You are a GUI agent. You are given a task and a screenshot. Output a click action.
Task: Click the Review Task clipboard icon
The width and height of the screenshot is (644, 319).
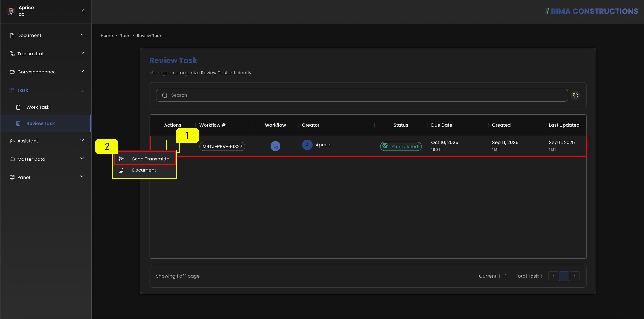[18, 123]
